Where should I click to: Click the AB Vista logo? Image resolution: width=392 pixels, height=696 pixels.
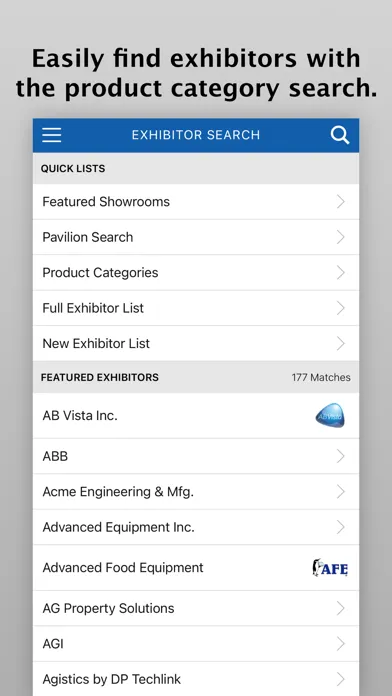[330, 416]
